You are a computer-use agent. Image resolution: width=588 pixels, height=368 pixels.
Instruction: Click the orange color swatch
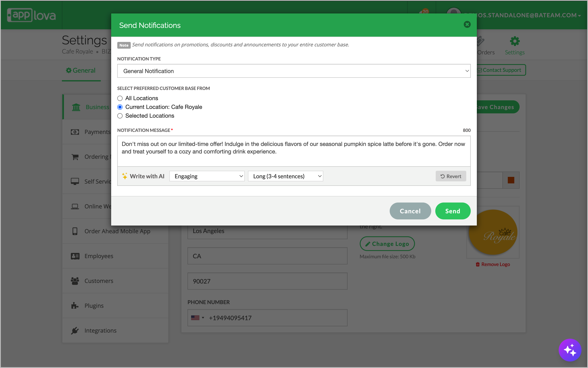pos(511,180)
